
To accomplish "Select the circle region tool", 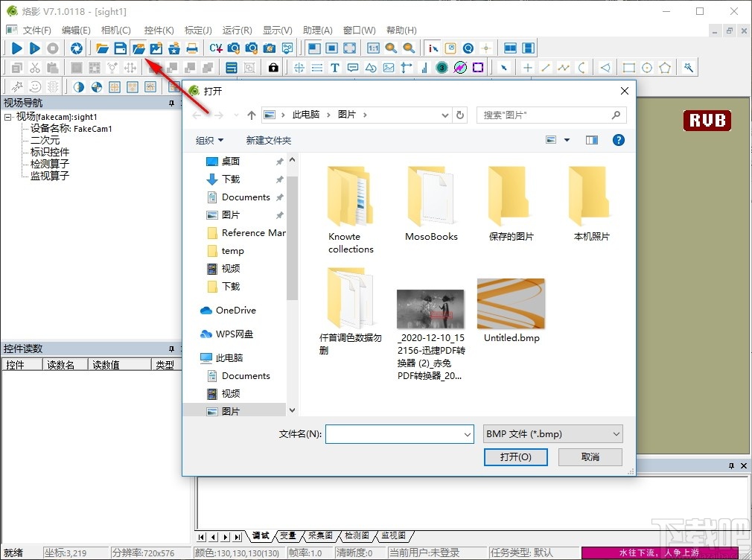I will 647,68.
